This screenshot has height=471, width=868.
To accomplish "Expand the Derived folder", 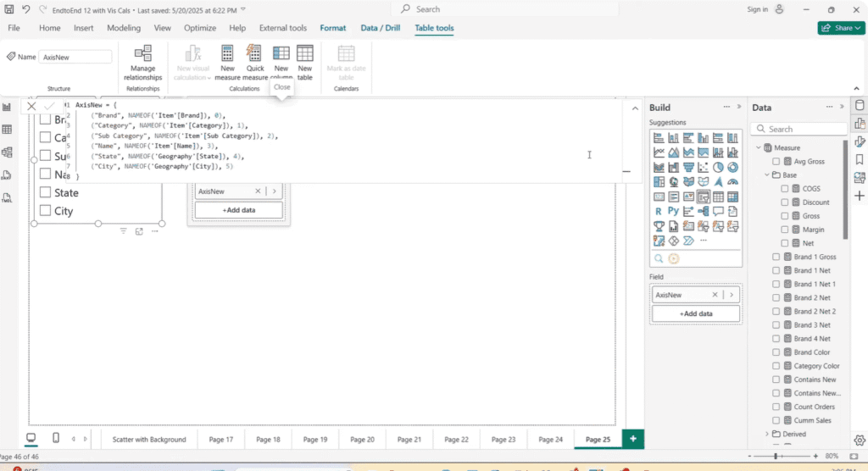I will coord(767,434).
